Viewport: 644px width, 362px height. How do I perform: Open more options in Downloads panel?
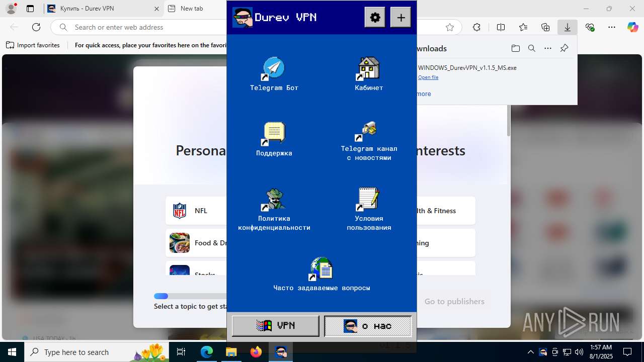548,48
